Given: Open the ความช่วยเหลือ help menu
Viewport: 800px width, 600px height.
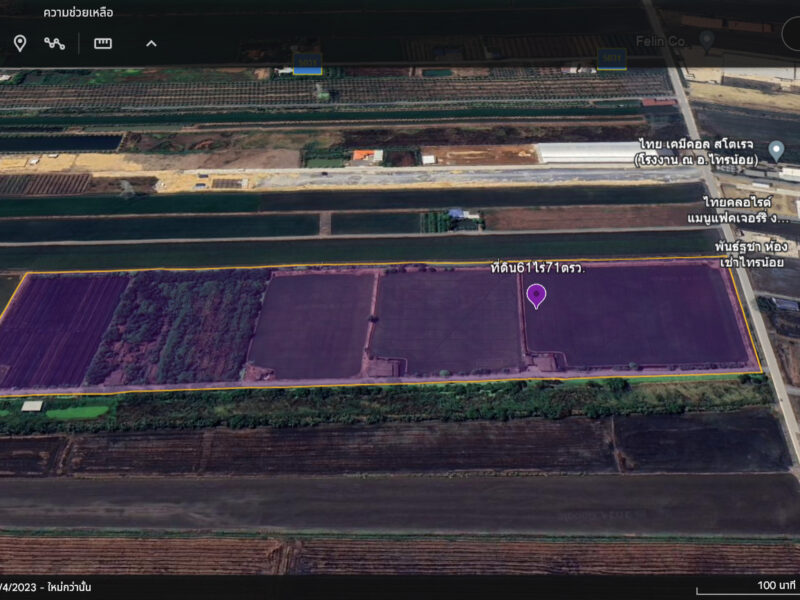Looking at the screenshot, I should pos(78,12).
